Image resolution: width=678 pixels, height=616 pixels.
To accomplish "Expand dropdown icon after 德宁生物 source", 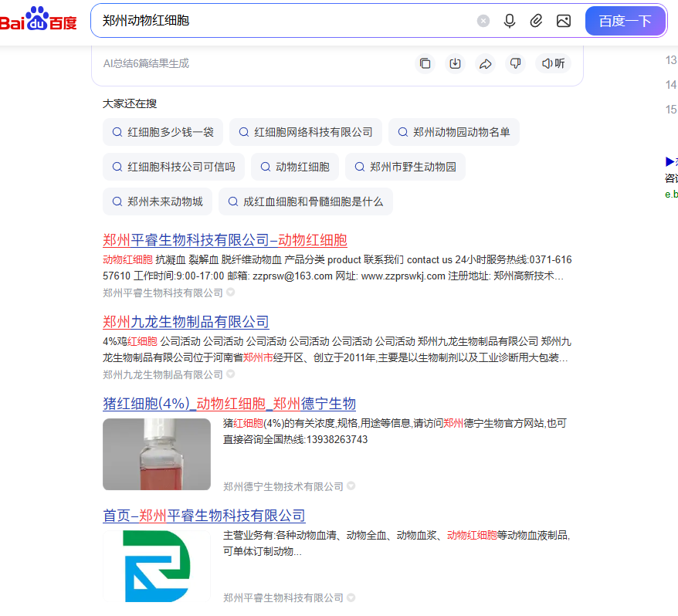I will tap(351, 486).
